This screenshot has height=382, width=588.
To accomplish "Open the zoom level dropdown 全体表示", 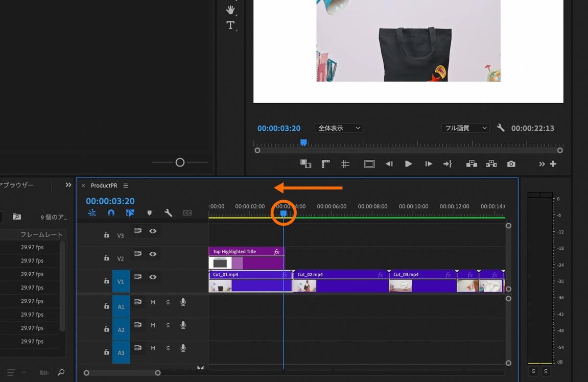I will pyautogui.click(x=339, y=128).
